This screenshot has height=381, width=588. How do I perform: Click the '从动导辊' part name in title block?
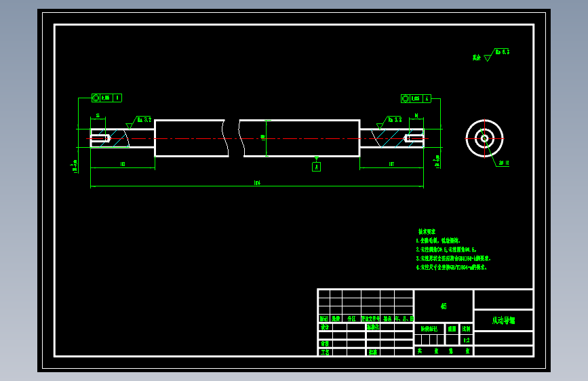coord(503,321)
